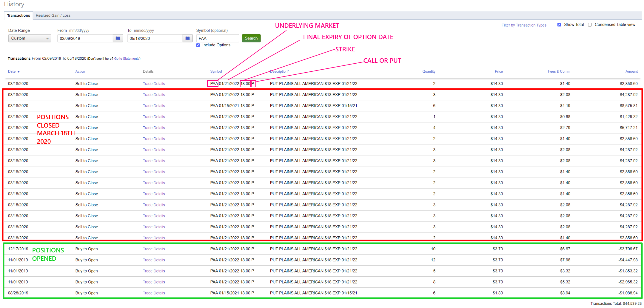The height and width of the screenshot is (308, 644).
Task: Open Trade Details for 08/28/2019 transaction
Action: click(154, 293)
